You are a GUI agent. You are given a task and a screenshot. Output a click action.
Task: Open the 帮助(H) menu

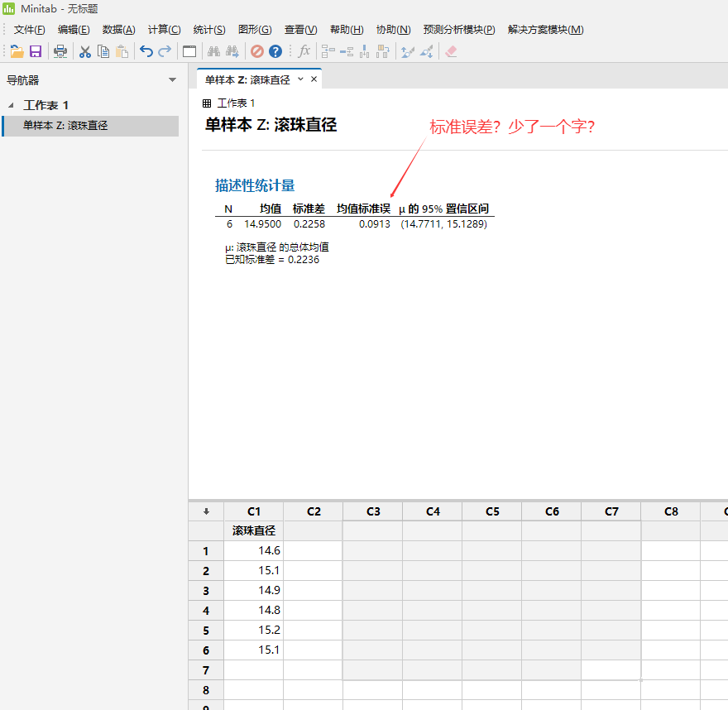pyautogui.click(x=347, y=30)
